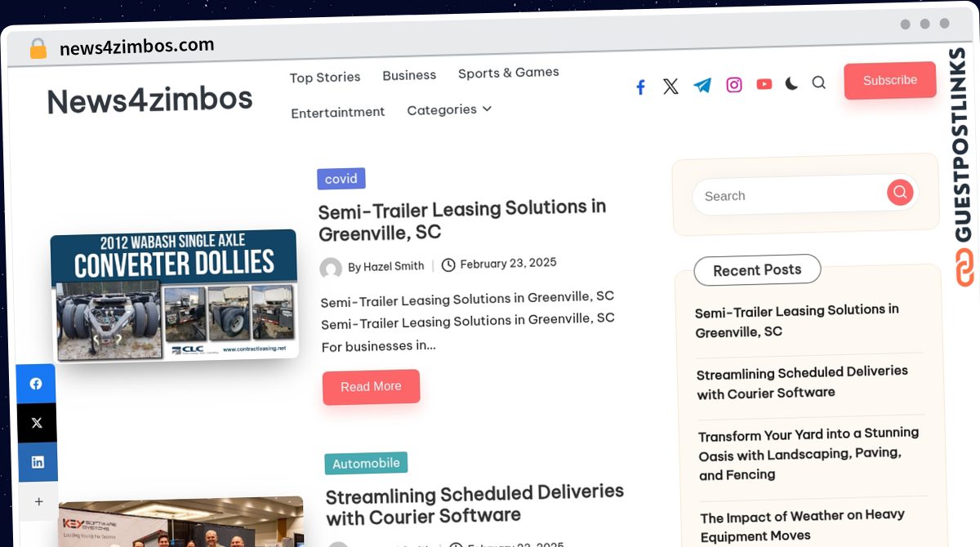Click the red sidebar search button
This screenshot has width=980, height=547.
point(900,193)
